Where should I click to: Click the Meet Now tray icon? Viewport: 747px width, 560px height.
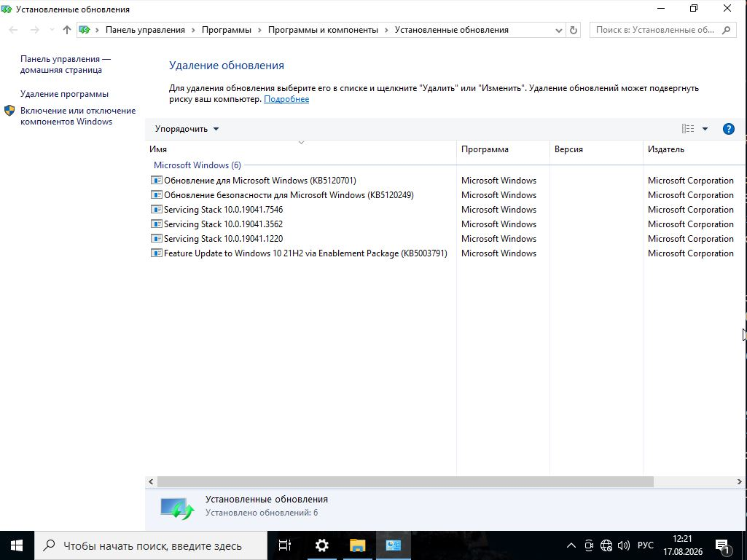pos(589,545)
